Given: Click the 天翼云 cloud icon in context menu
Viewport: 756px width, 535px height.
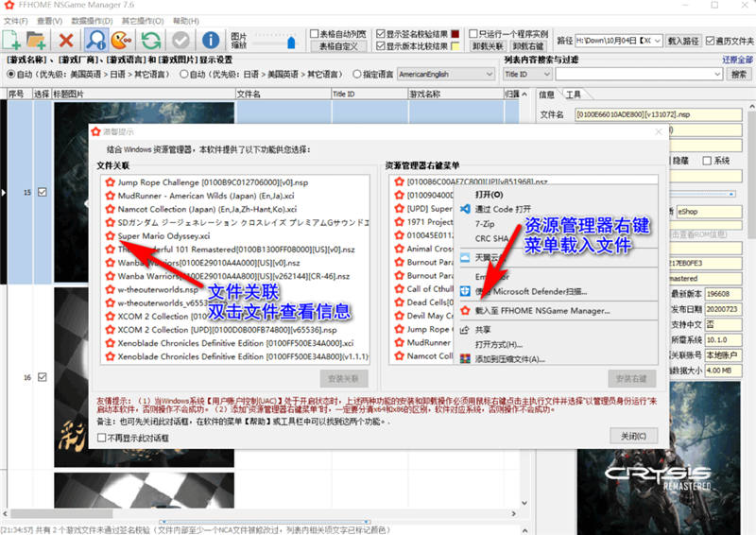Looking at the screenshot, I should pyautogui.click(x=465, y=258).
